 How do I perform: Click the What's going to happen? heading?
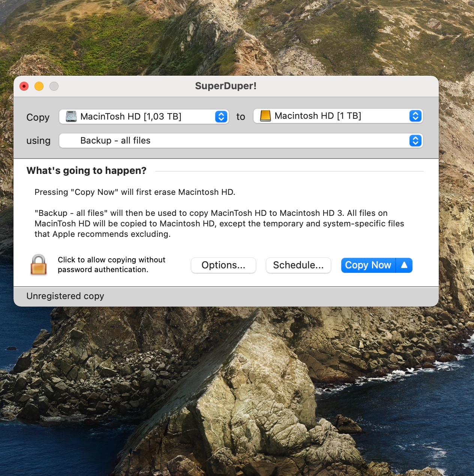pyautogui.click(x=87, y=171)
